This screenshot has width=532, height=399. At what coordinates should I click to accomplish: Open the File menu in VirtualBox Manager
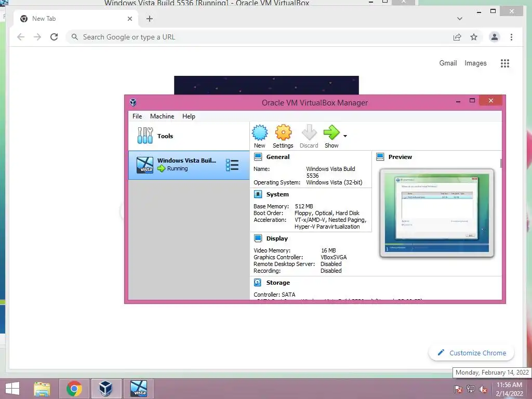click(x=137, y=116)
